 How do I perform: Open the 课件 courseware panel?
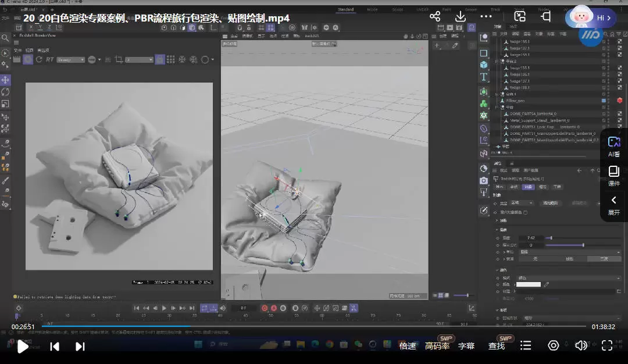coord(613,176)
